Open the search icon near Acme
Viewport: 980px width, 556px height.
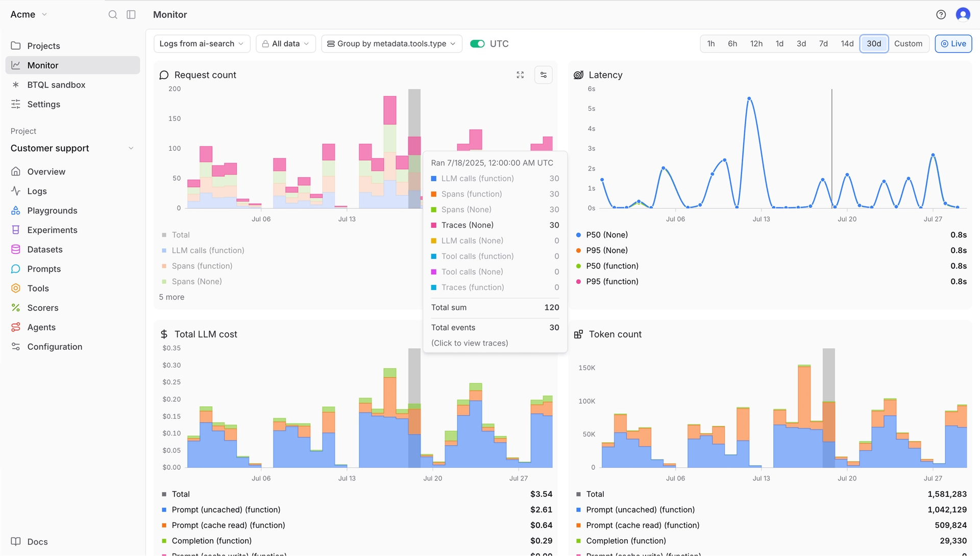click(x=113, y=14)
